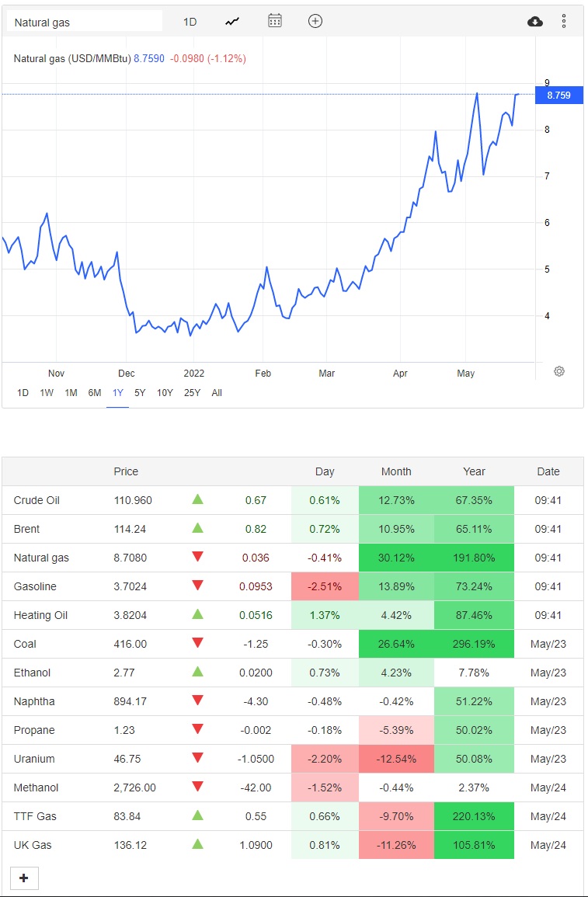Switch to the 5Y time range
The height and width of the screenshot is (897, 588).
click(x=140, y=393)
